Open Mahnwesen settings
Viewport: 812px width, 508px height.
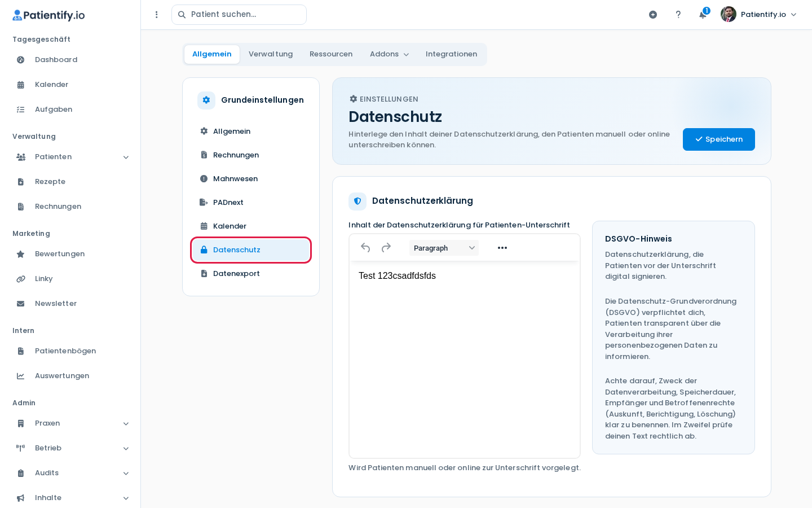(251, 179)
